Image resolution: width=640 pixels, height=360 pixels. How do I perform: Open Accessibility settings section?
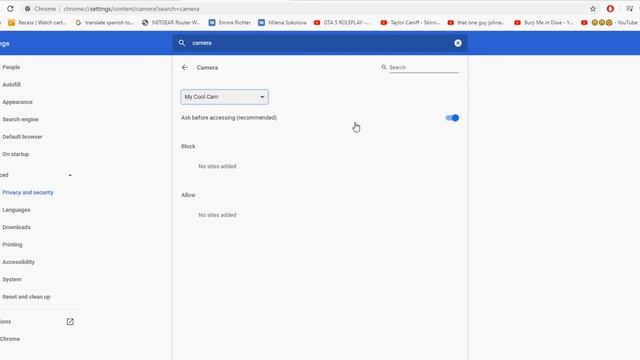pos(18,262)
